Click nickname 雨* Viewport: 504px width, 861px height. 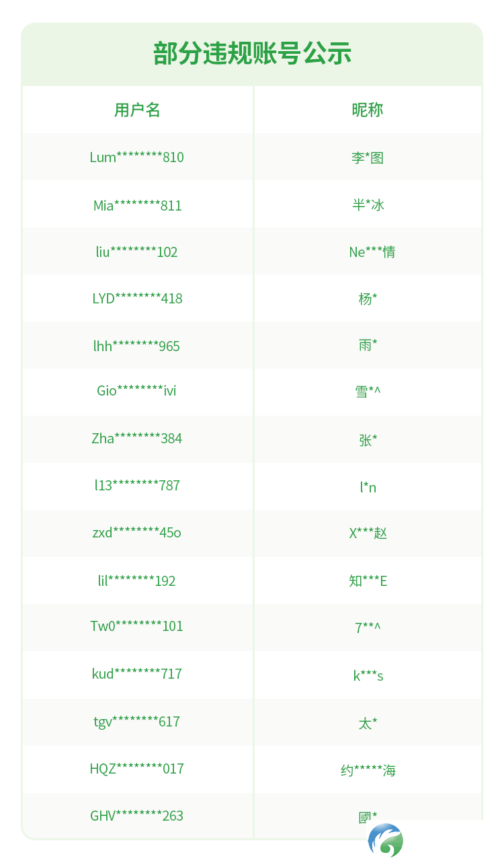(x=368, y=346)
